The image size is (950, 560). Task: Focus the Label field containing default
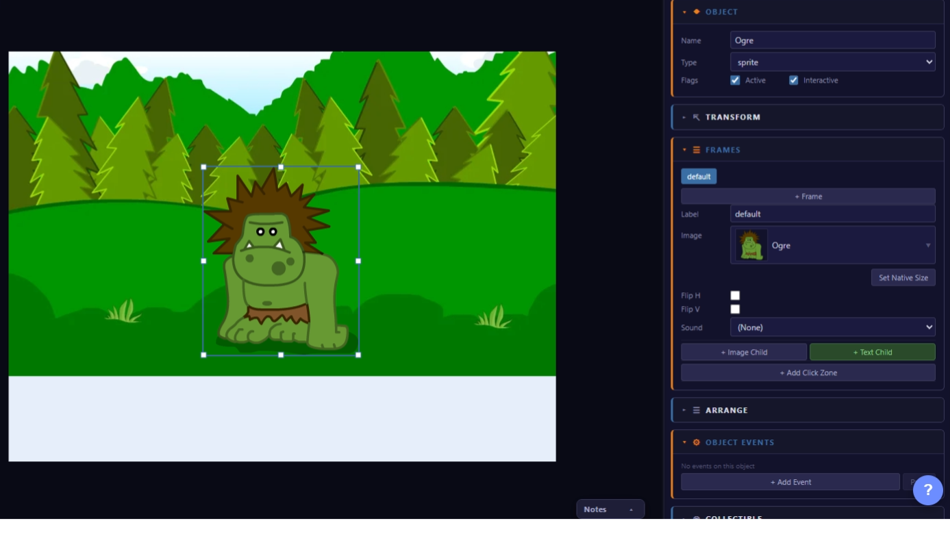(832, 214)
